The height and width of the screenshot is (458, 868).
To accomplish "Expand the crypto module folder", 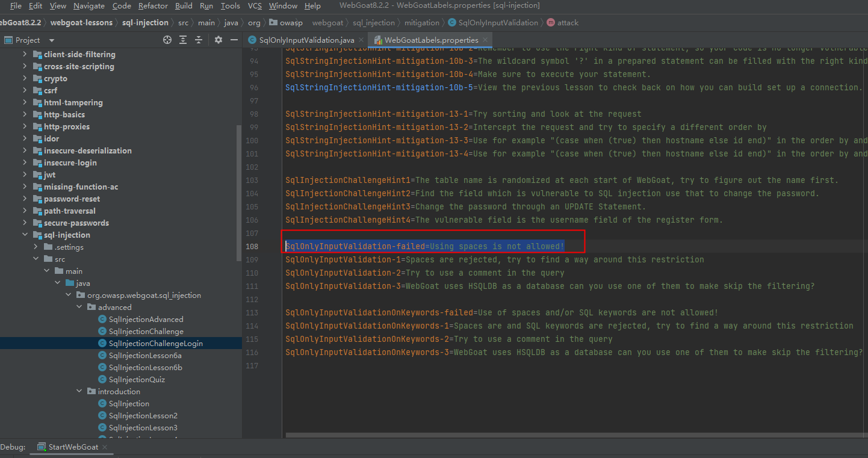I will pyautogui.click(x=25, y=78).
